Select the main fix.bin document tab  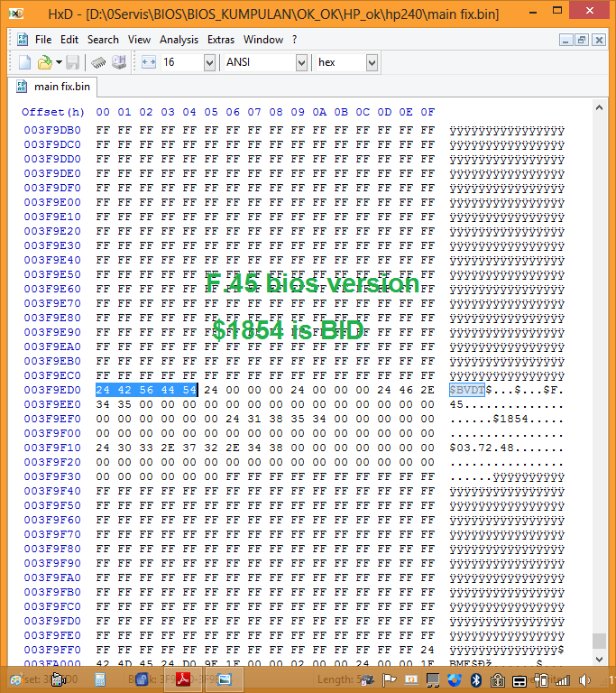point(52,87)
